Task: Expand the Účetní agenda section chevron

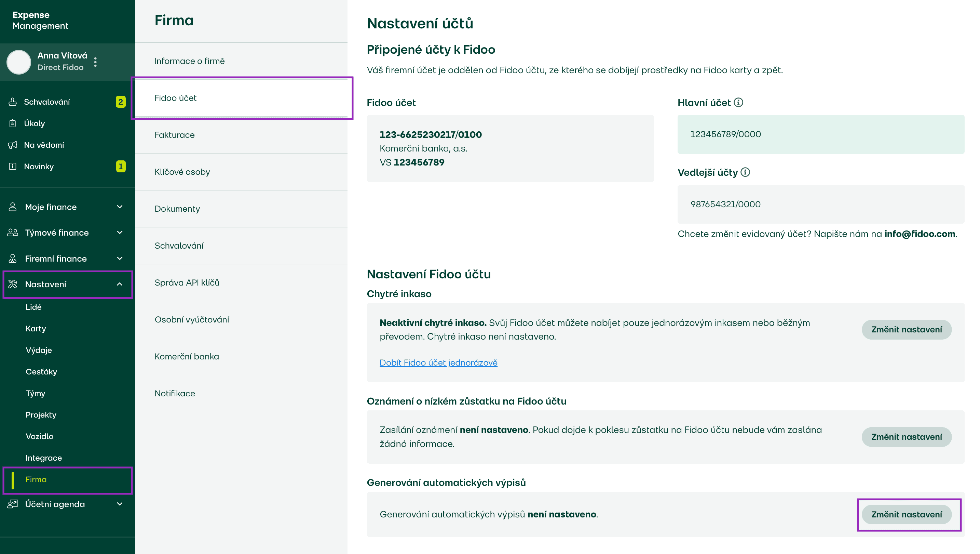Action: [x=120, y=504]
